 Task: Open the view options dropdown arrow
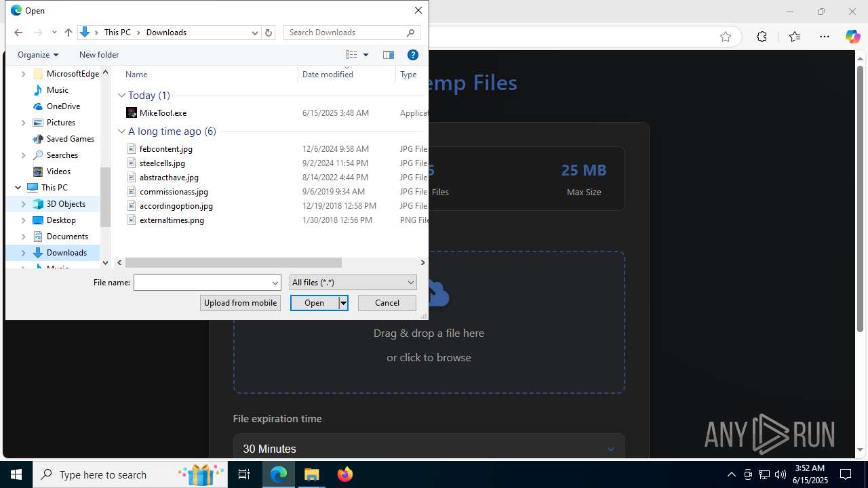click(x=366, y=55)
